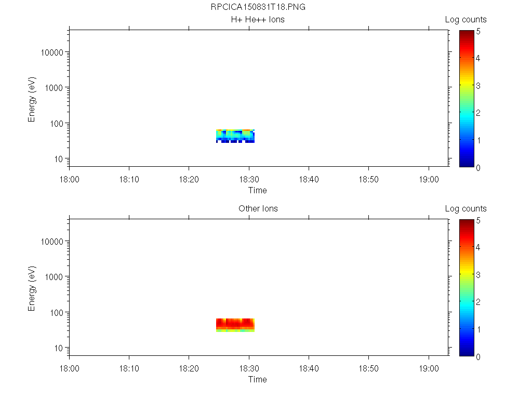
Task: Click the 3 label on H+ He++ color bar
Action: pyautogui.click(x=478, y=86)
